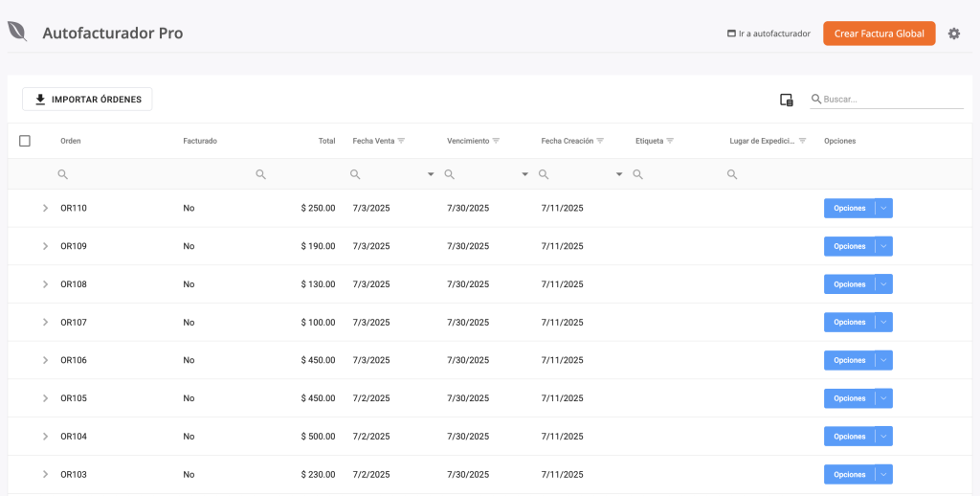
Task: Click the $ 500.00 total cell
Action: point(318,437)
